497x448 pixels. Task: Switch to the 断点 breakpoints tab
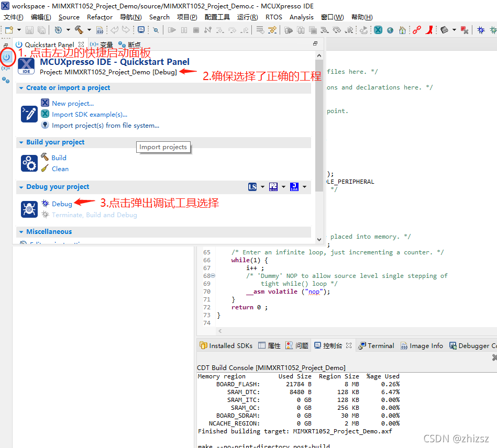[x=129, y=44]
